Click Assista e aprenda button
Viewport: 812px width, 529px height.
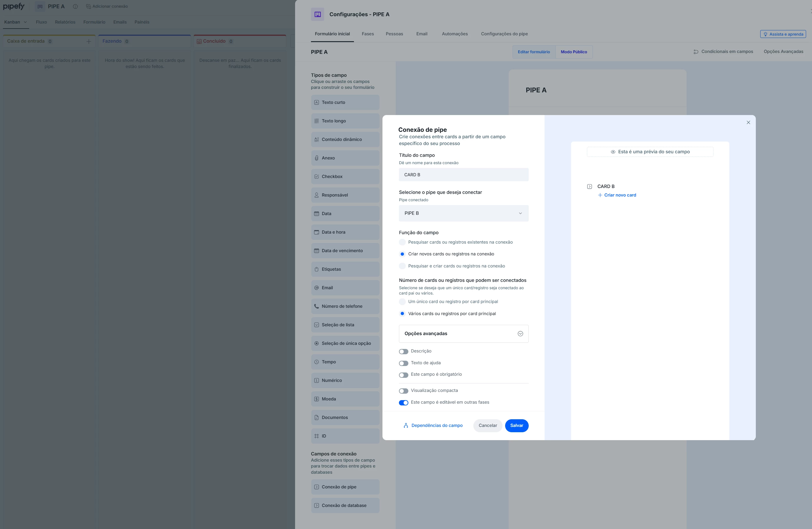point(783,34)
